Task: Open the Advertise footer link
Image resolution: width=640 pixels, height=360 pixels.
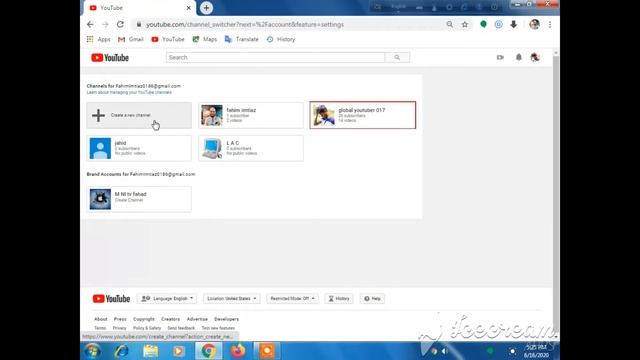Action: 197,319
